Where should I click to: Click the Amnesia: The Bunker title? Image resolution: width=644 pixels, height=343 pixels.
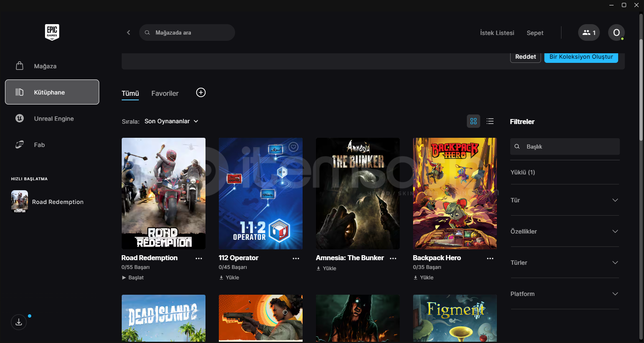pyautogui.click(x=350, y=258)
